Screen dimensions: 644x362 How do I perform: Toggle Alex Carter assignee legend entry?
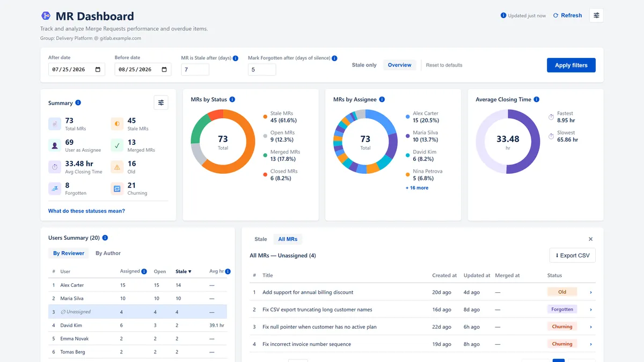tap(422, 117)
